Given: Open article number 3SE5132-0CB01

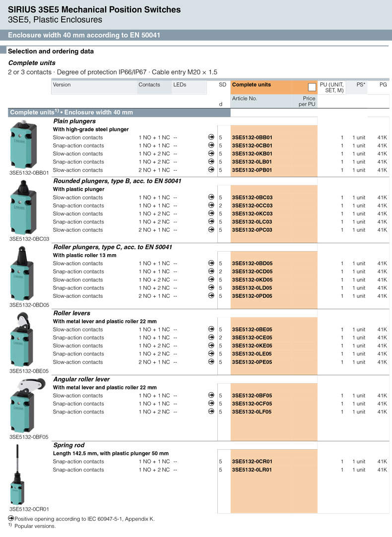Looking at the screenshot, I should [x=252, y=146].
